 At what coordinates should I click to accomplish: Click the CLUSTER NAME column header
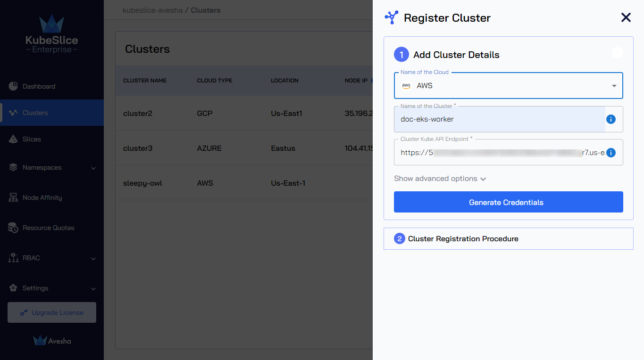click(x=145, y=81)
